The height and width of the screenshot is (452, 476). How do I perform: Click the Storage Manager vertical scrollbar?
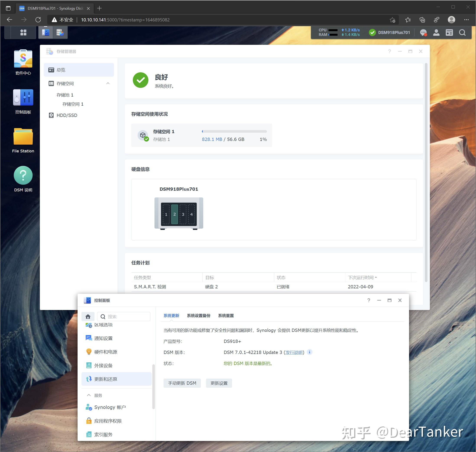(x=426, y=172)
